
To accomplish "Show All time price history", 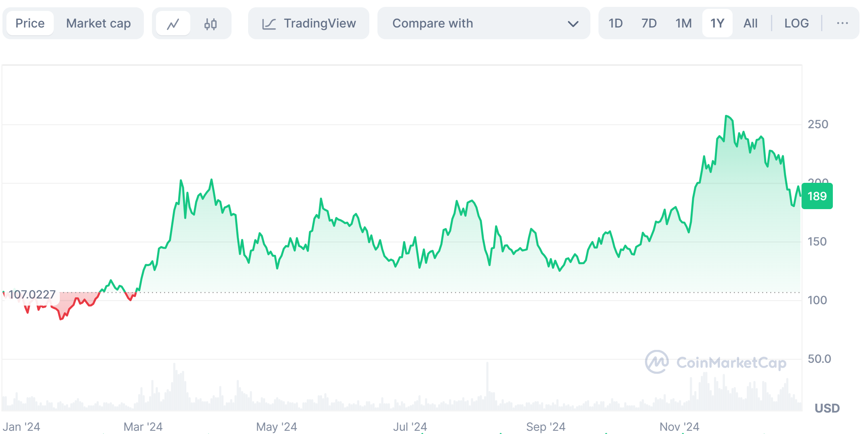I will click(750, 23).
